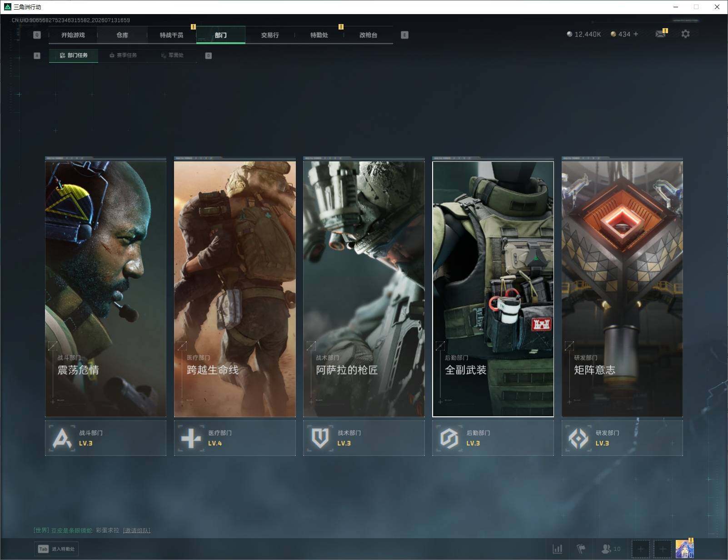Open the 世界 chat channel tag

coord(41,530)
